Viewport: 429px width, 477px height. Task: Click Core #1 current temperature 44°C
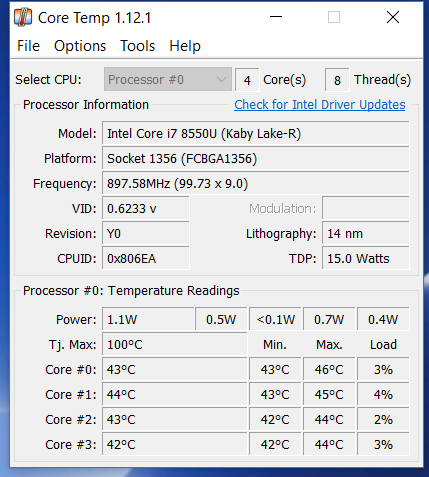[x=175, y=394]
